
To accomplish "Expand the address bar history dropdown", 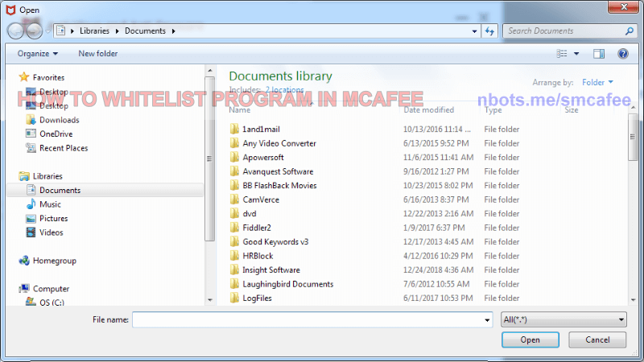I will click(474, 31).
